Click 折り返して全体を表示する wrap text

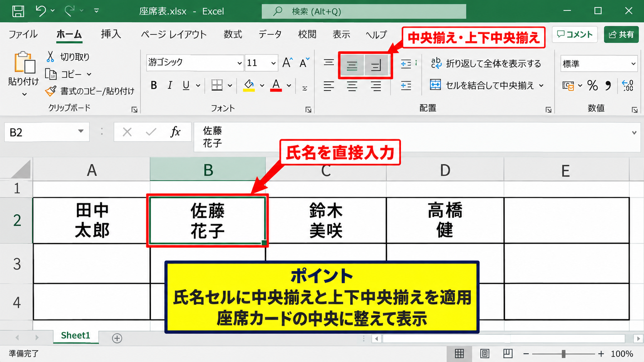(x=486, y=63)
